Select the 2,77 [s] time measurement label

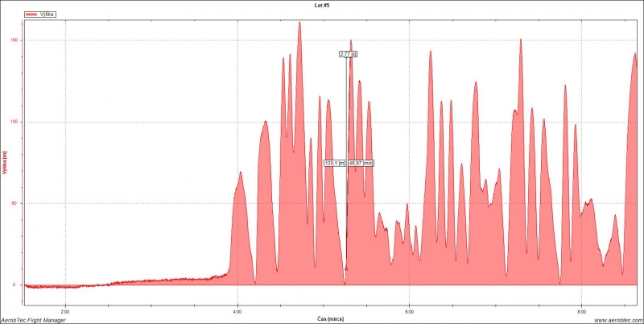pyautogui.click(x=348, y=54)
